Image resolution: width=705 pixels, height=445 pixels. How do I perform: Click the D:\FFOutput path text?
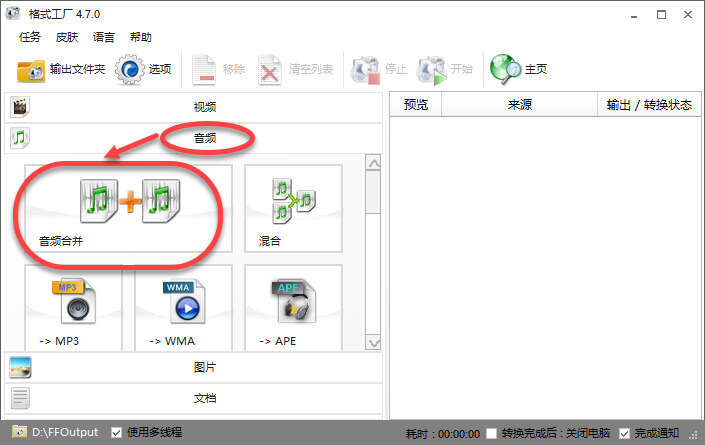[x=65, y=432]
